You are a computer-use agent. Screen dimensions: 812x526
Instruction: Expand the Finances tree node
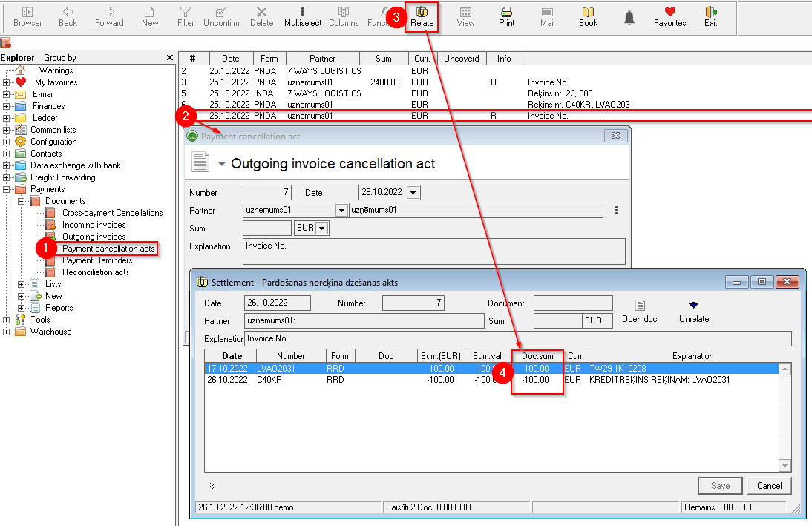pos(6,106)
